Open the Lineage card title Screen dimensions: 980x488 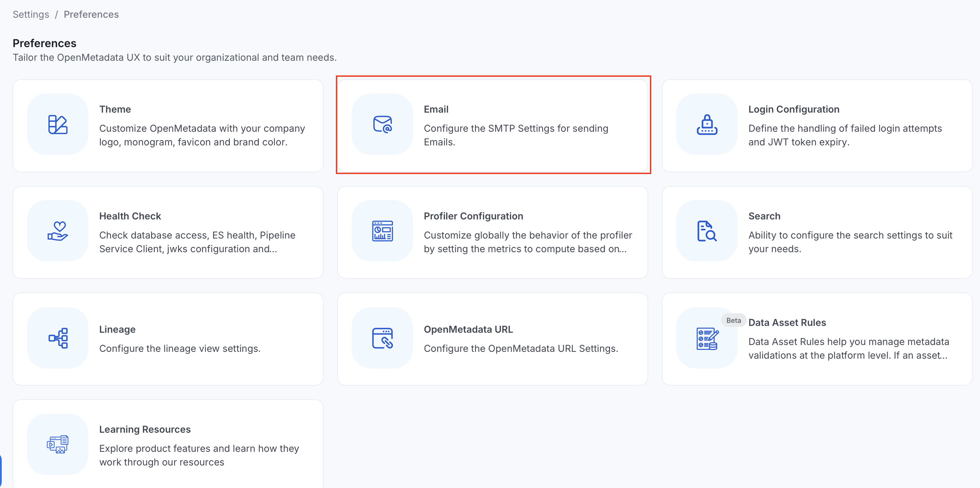point(117,329)
